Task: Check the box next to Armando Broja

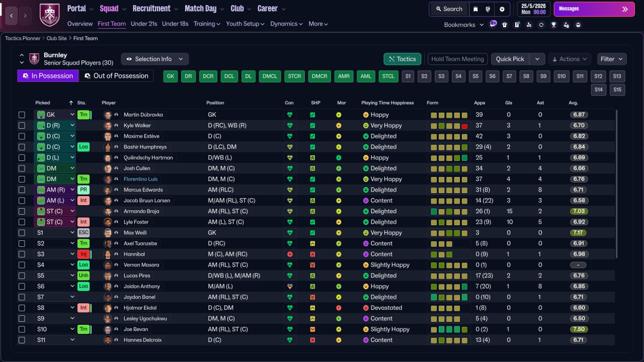Action: [22, 211]
